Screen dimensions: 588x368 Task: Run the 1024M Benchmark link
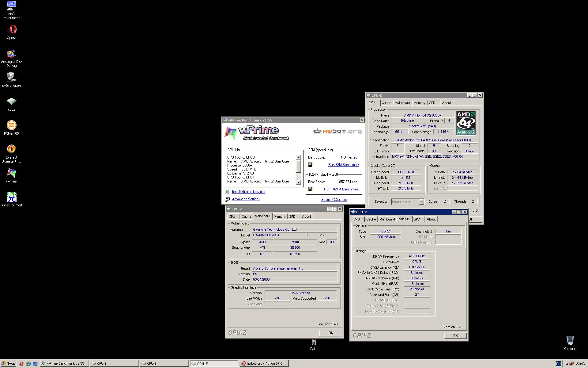click(341, 189)
